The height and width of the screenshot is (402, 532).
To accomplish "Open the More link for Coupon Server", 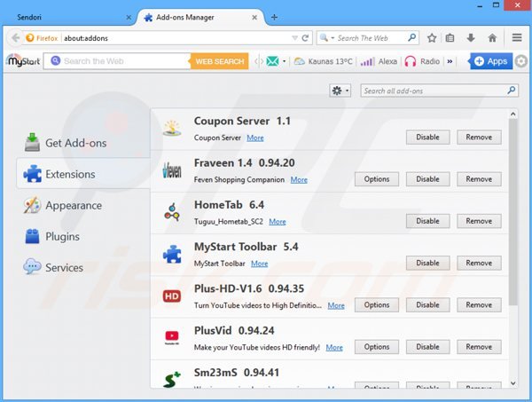I will [255, 138].
